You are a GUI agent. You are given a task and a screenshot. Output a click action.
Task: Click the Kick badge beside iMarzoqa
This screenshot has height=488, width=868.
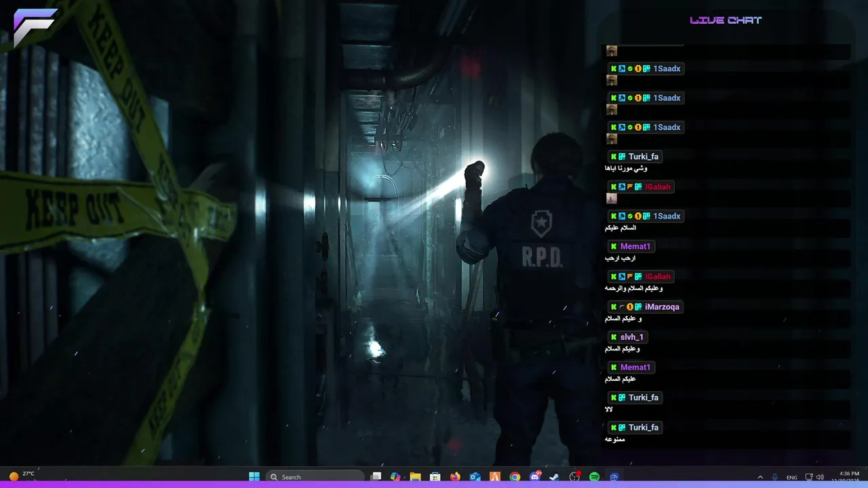[614, 307]
